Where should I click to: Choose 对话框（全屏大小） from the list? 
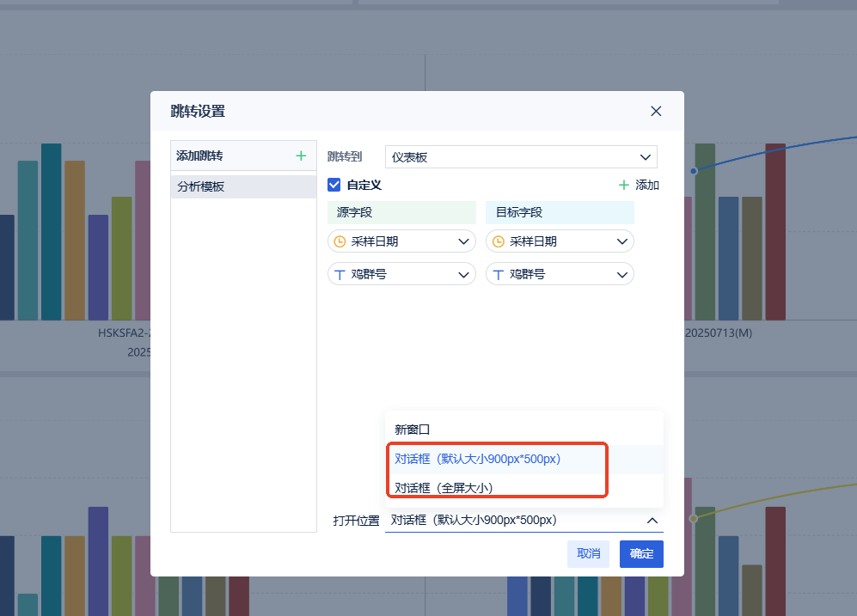click(x=444, y=487)
